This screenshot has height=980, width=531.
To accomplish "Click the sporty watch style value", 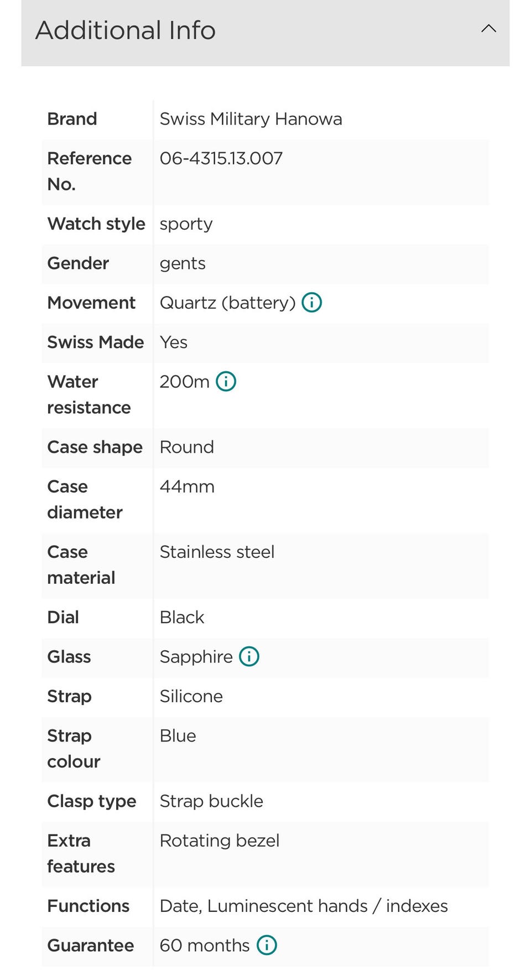I will point(186,224).
